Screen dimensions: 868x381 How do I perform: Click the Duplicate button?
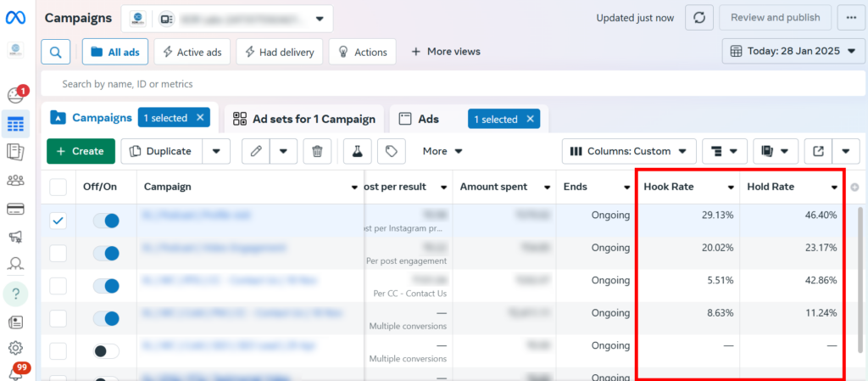coord(162,151)
